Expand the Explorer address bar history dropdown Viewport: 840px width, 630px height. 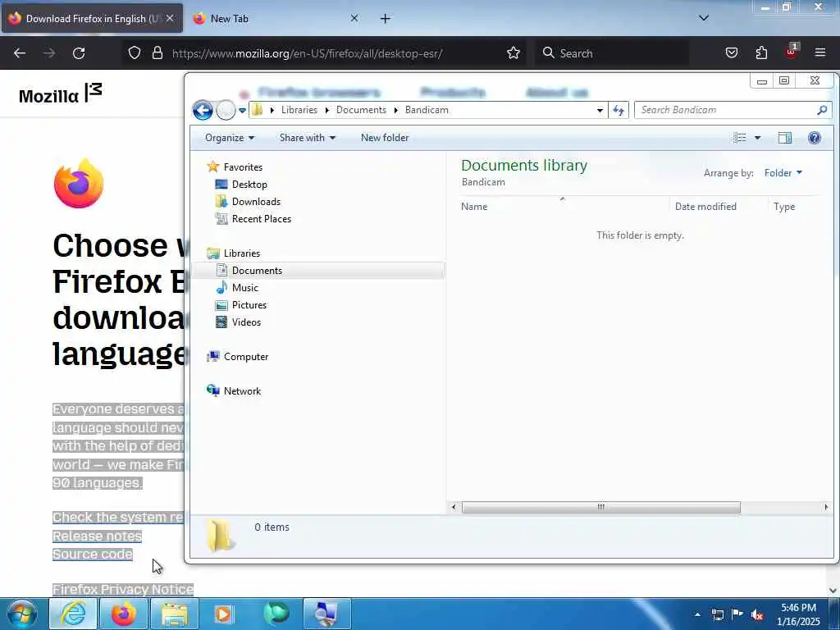click(x=600, y=111)
